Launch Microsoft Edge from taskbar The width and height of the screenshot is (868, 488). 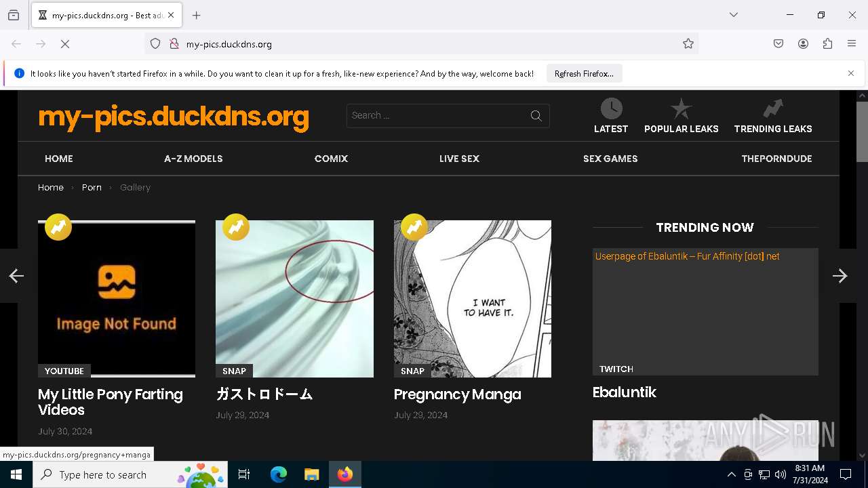pos(279,474)
